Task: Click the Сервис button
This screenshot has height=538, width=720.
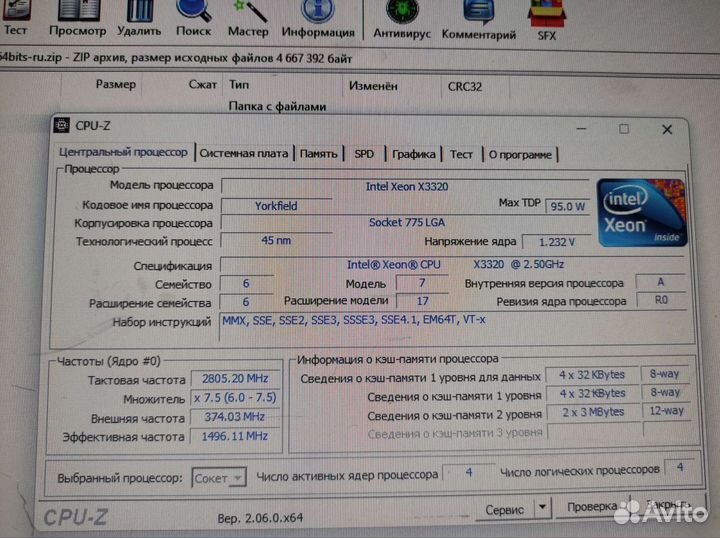Action: 504,510
